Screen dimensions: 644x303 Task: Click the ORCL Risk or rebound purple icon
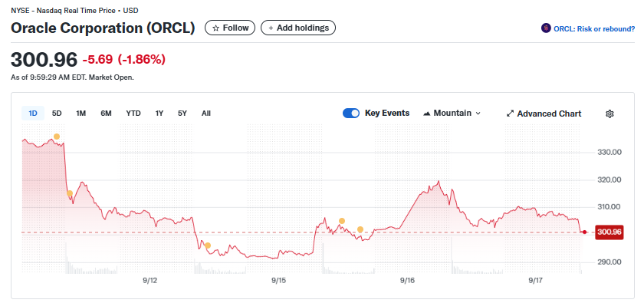(x=546, y=28)
